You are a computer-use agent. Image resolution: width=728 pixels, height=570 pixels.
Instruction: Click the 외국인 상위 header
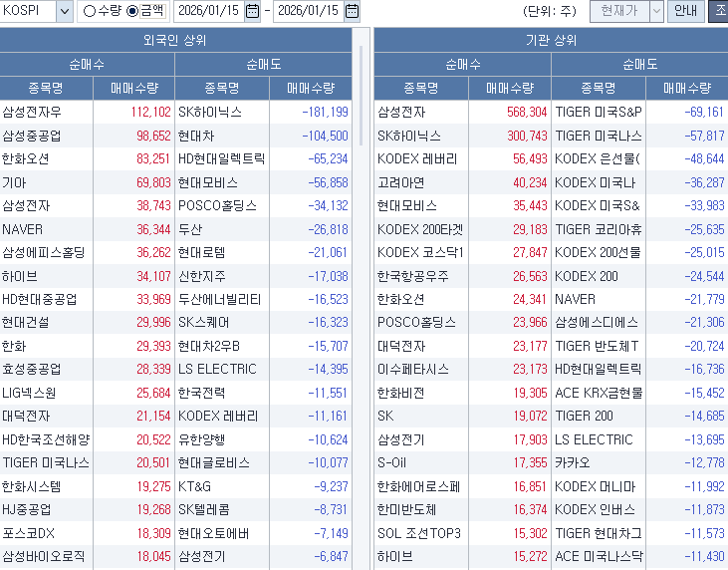coord(175,40)
